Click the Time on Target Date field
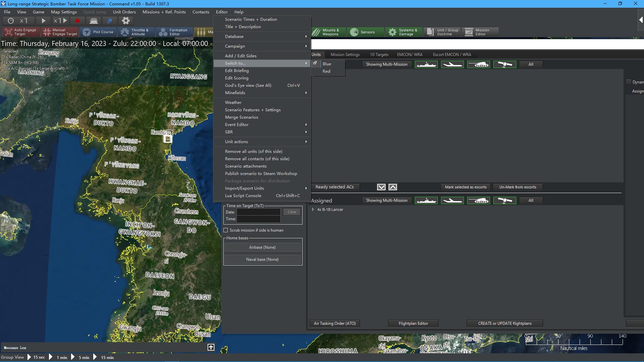This screenshot has width=644, height=362. [x=258, y=212]
